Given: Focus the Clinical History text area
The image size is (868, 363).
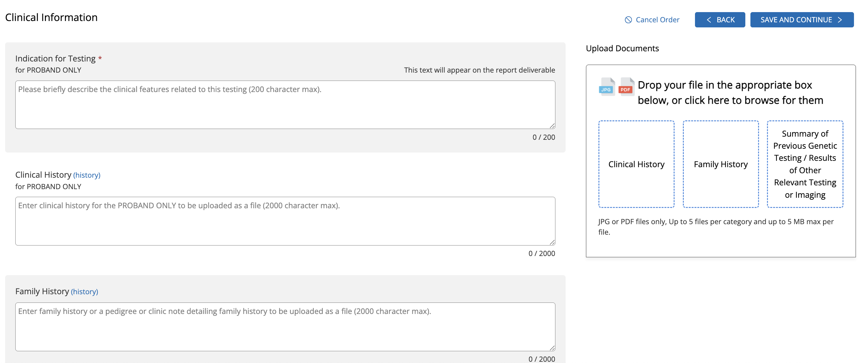Looking at the screenshot, I should 285,221.
